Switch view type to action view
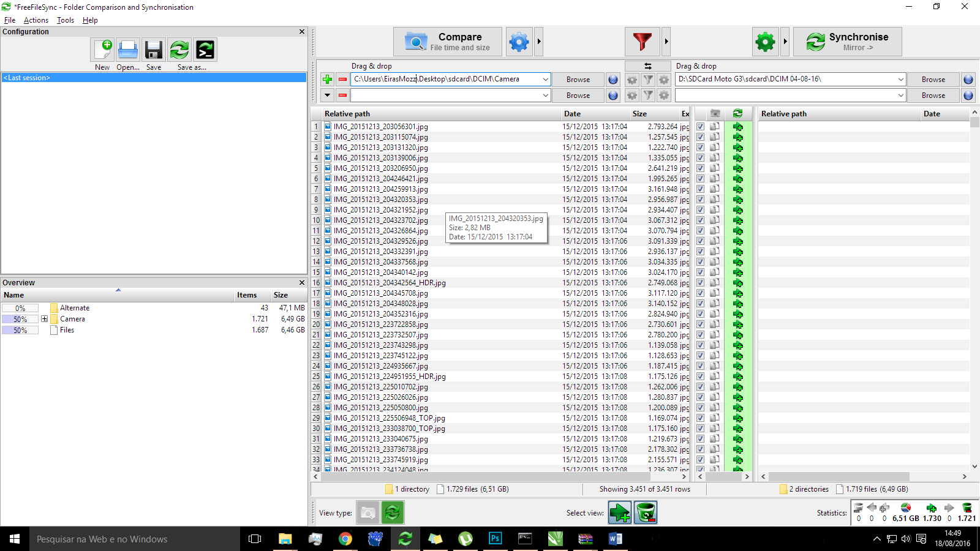The image size is (980, 551). coord(393,513)
